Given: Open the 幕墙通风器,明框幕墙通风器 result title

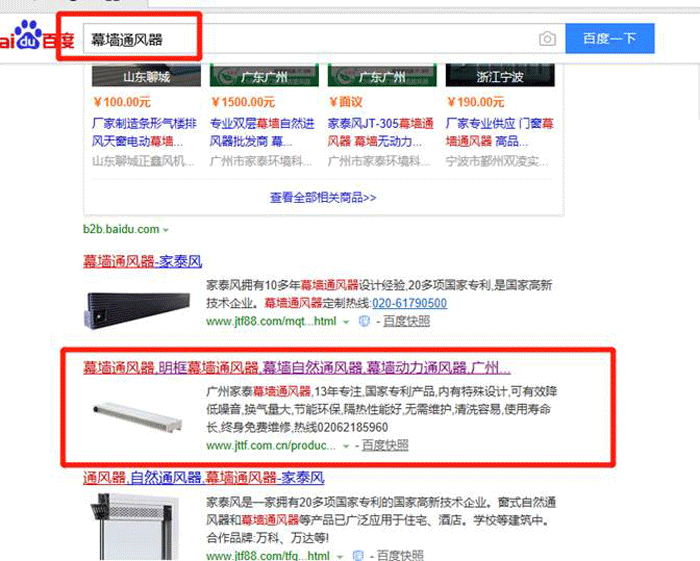Looking at the screenshot, I should tap(297, 368).
